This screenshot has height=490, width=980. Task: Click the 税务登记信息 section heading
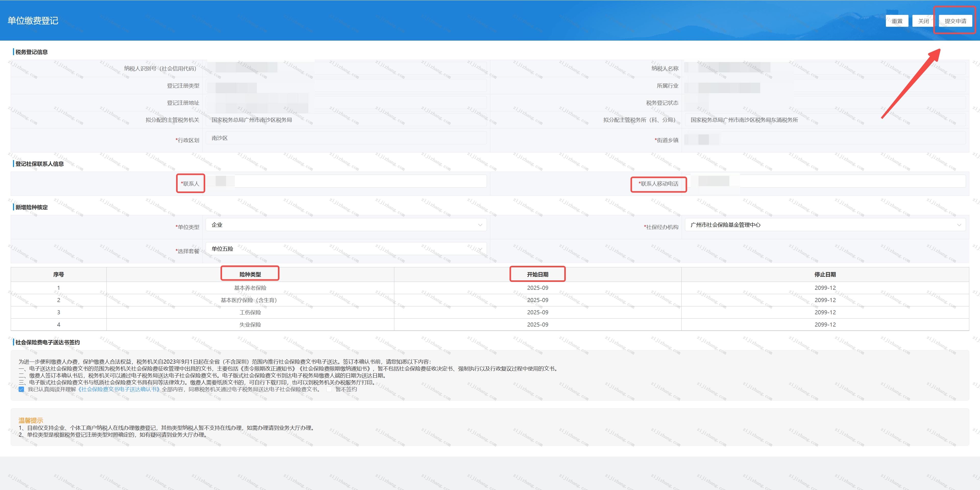tap(32, 52)
